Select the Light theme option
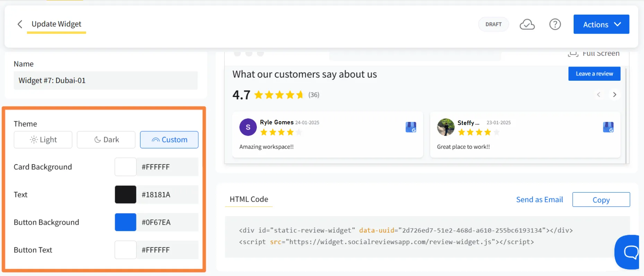 (43, 140)
